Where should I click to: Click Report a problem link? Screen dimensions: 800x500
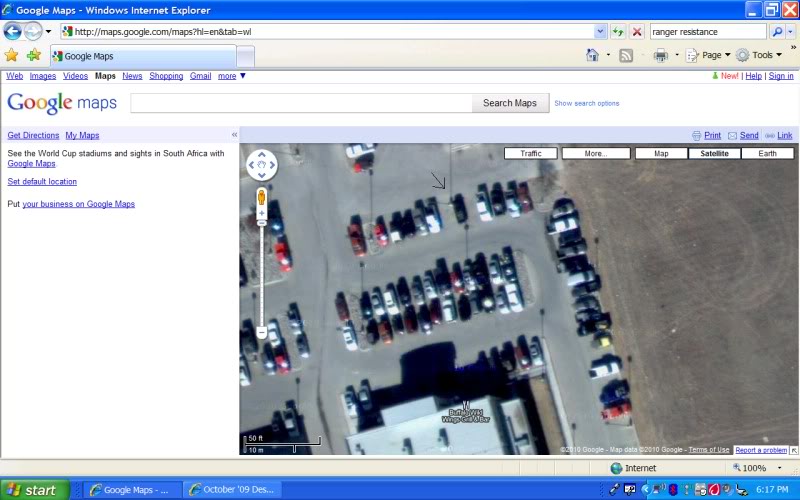(761, 450)
